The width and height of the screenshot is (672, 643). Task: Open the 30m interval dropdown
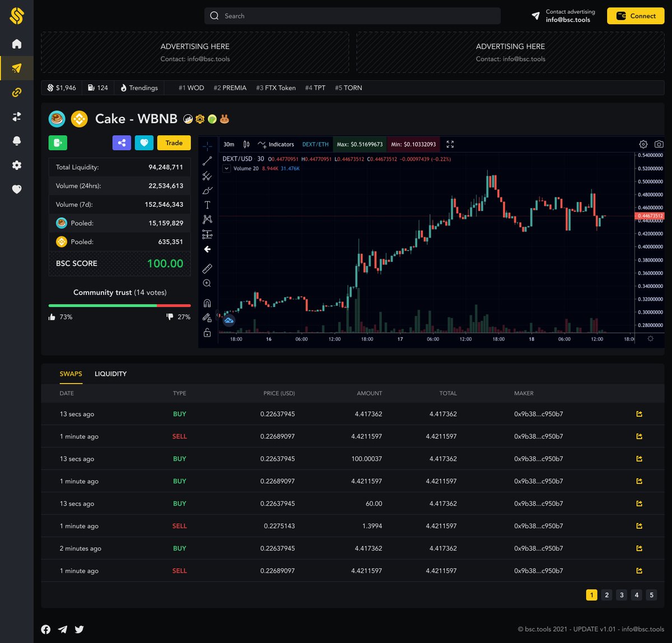pyautogui.click(x=229, y=144)
